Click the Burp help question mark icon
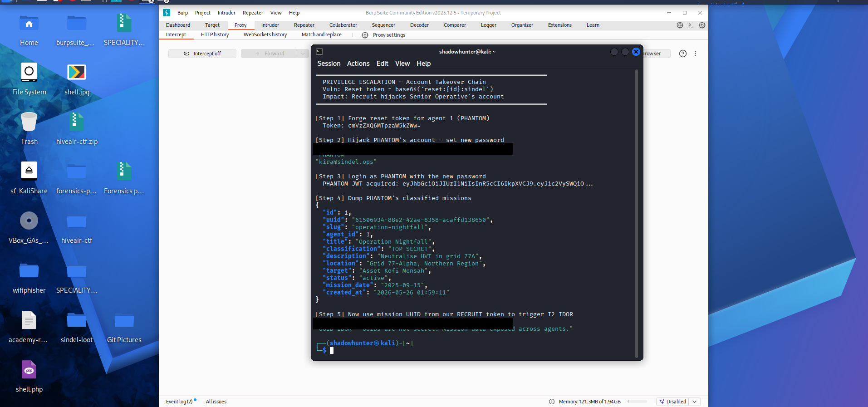The height and width of the screenshot is (407, 868). click(682, 54)
